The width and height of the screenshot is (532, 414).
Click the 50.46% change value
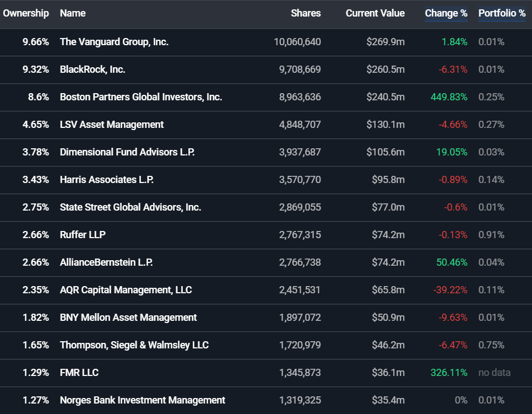click(452, 262)
